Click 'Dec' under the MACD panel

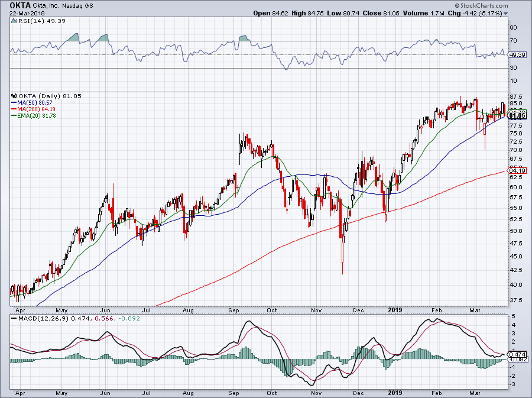point(358,393)
